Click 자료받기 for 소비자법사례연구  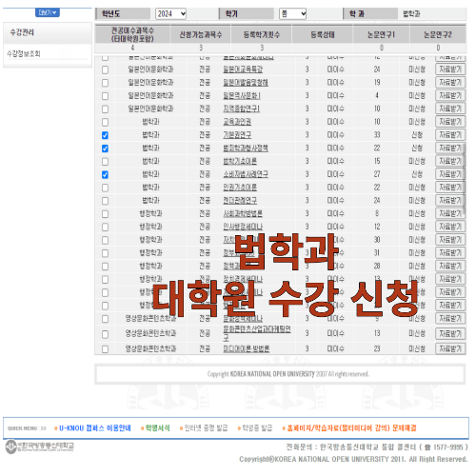coord(450,174)
